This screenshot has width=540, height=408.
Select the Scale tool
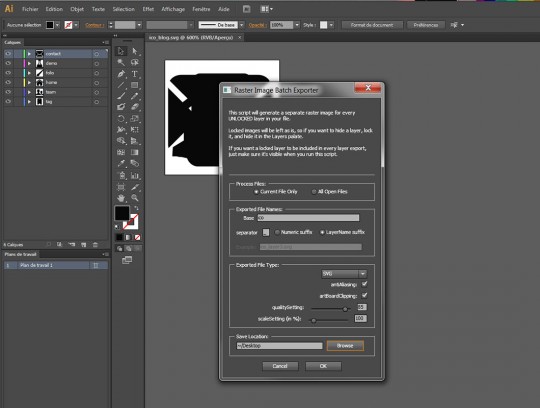[x=135, y=119]
